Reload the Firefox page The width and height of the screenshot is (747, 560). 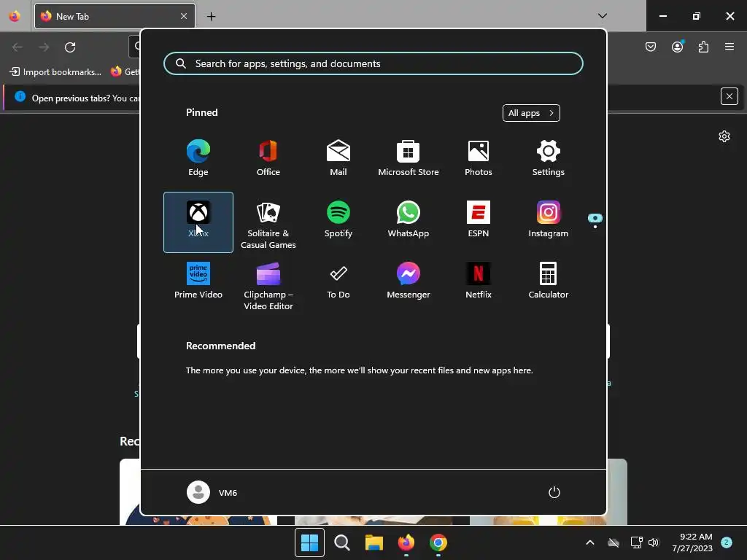(x=70, y=47)
